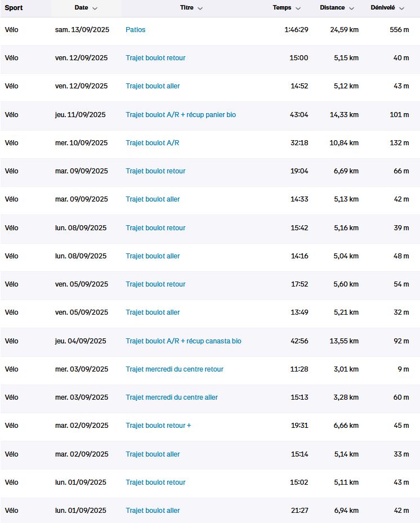View "Trajet boulot A/R + récup canasta bio"
Image resolution: width=420 pixels, height=523 pixels.
(x=184, y=341)
